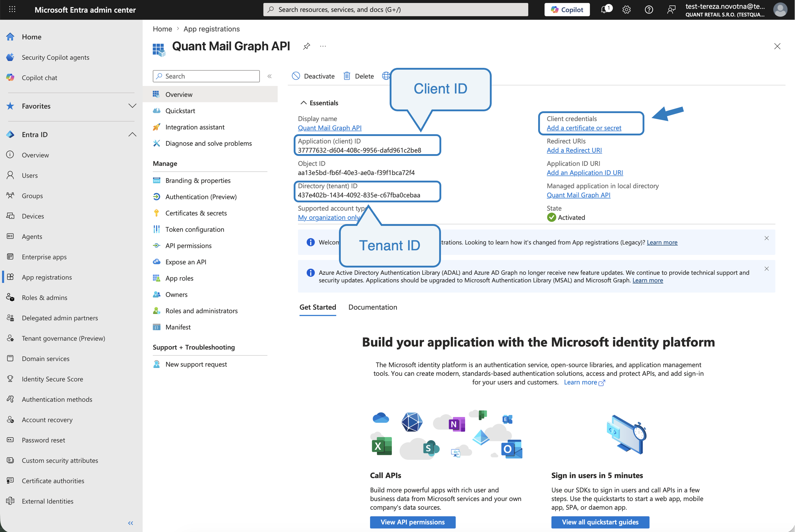Open the feedback icon in top bar
Viewport: 795px width, 532px height.
[671, 10]
